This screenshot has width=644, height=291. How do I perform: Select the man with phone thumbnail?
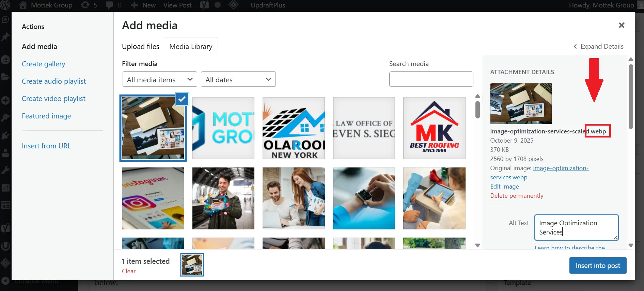click(223, 198)
